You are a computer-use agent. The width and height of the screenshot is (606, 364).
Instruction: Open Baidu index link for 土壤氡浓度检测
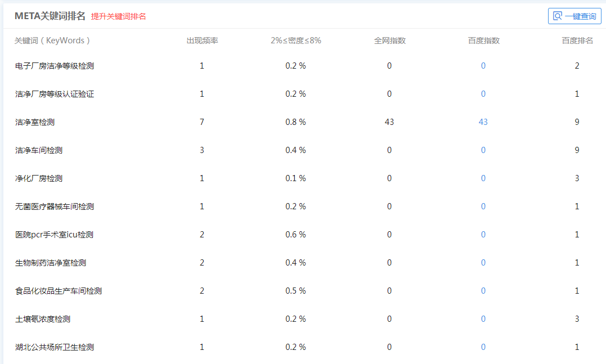coord(483,319)
